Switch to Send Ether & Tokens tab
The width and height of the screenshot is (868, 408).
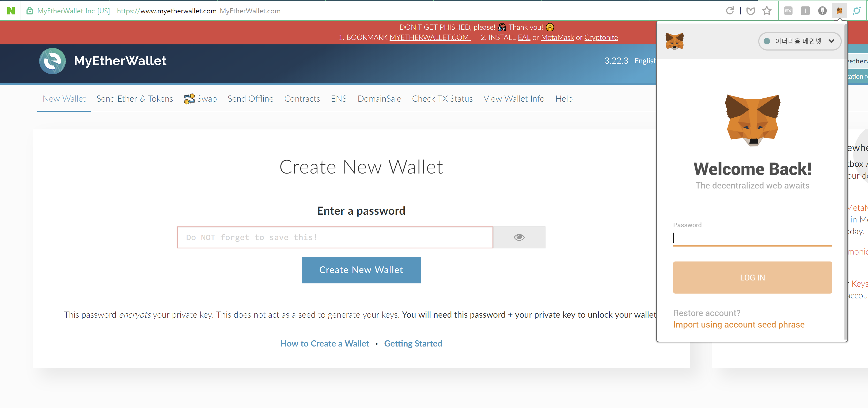(135, 99)
